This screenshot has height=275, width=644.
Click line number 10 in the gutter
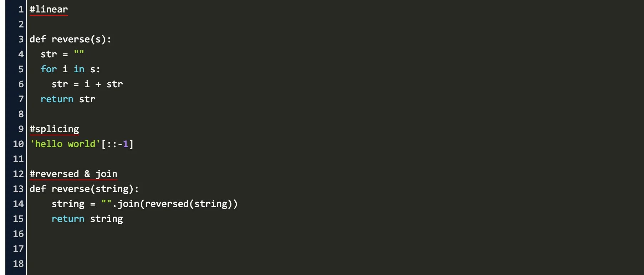coord(18,144)
